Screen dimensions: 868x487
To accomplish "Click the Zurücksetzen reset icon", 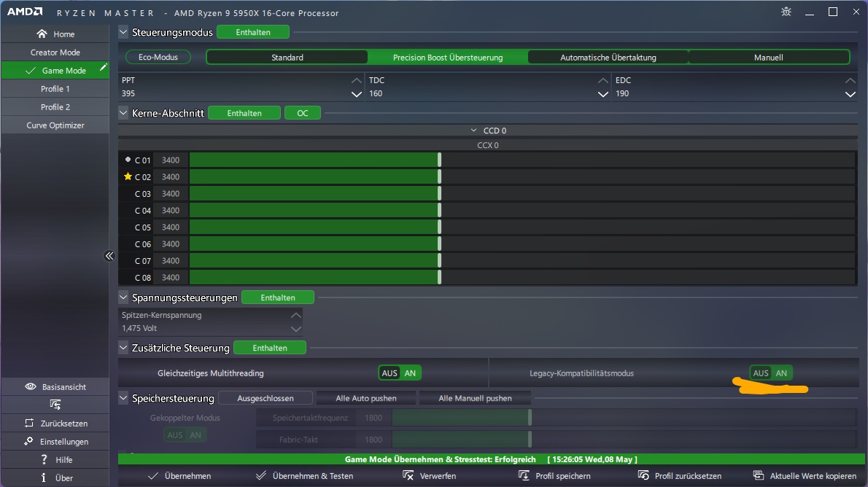I will click(x=28, y=423).
